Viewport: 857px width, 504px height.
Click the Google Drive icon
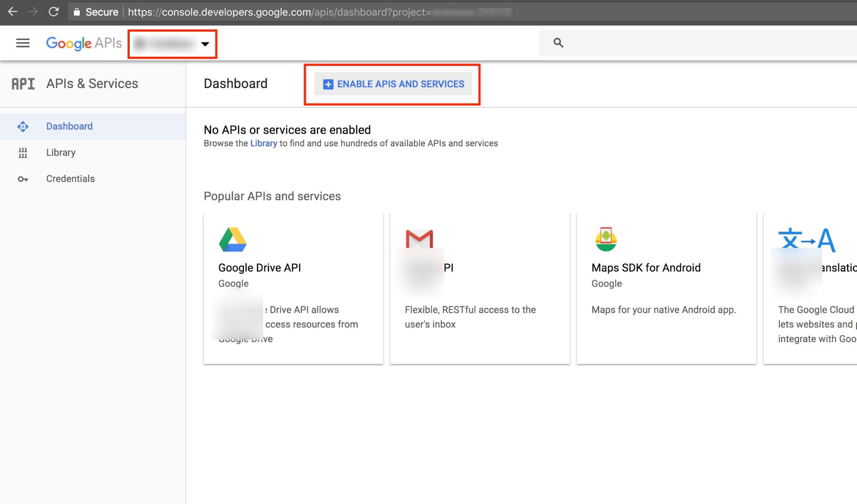pyautogui.click(x=233, y=239)
